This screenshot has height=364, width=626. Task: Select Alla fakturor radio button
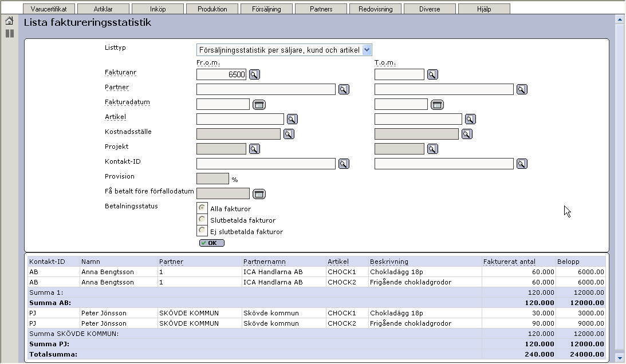202,208
